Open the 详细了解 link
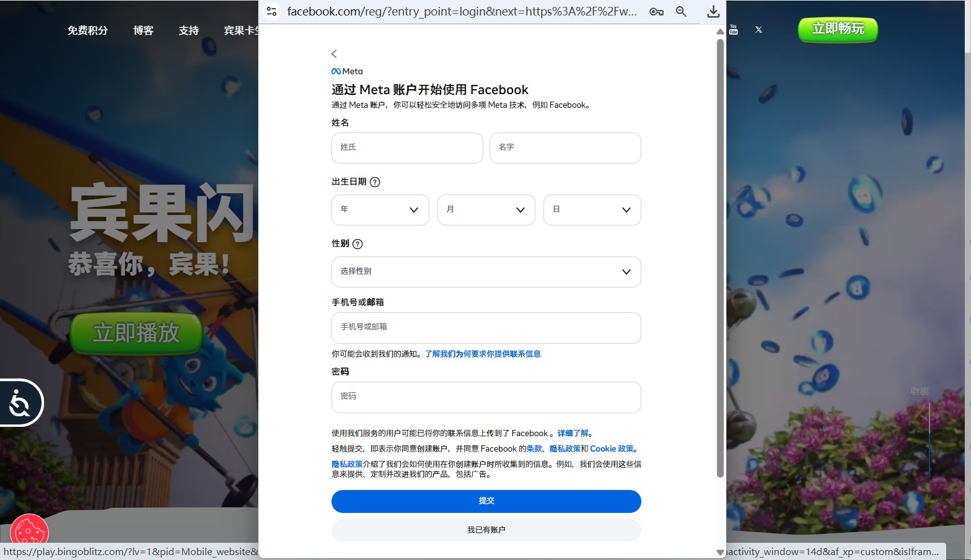The height and width of the screenshot is (560, 971). [573, 434]
